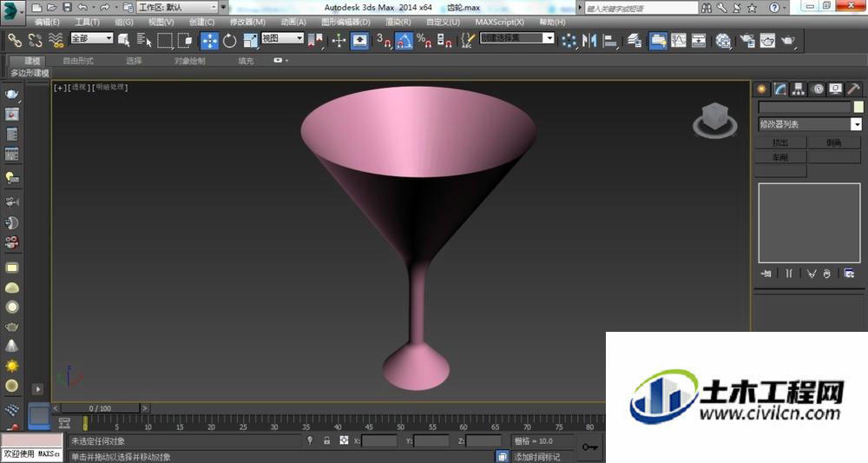This screenshot has height=463, width=868.
Task: Open the MAXScript(X) menu
Action: tap(499, 22)
